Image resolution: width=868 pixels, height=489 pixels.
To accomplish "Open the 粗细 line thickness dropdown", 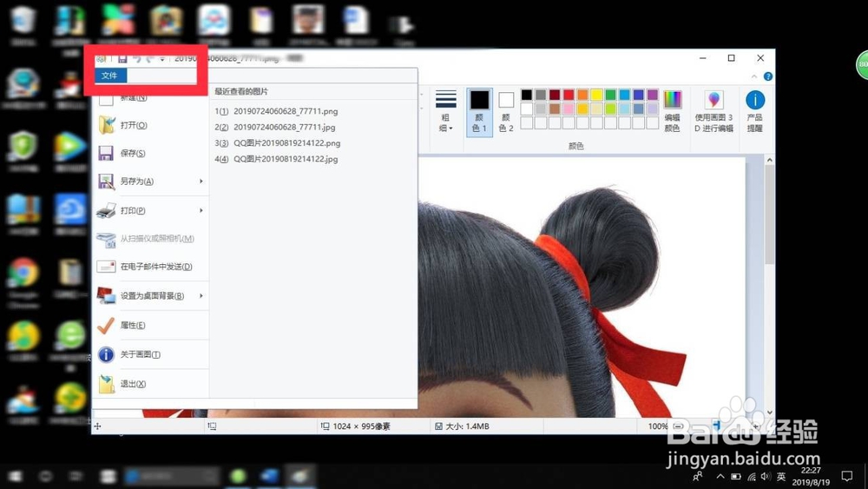I will click(445, 111).
